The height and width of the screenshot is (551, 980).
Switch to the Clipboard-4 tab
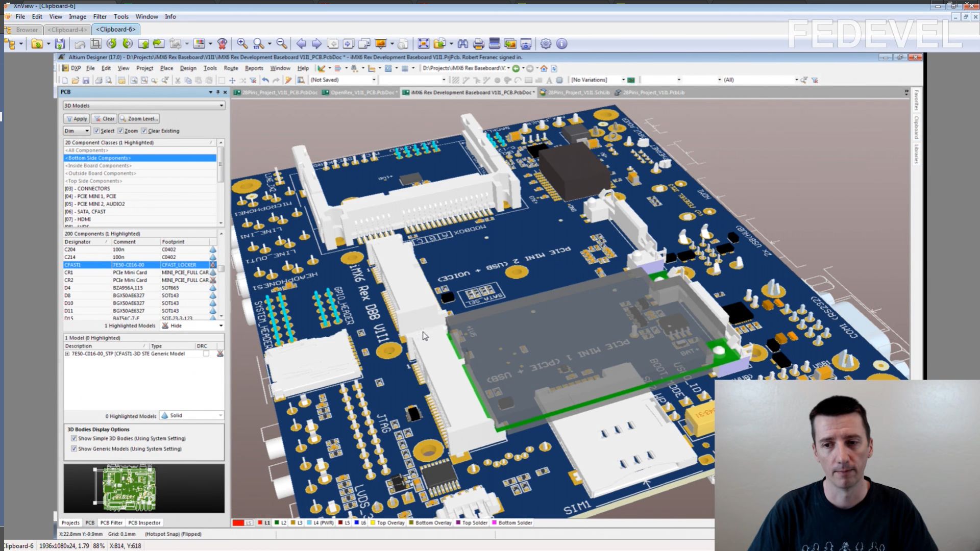tap(67, 30)
